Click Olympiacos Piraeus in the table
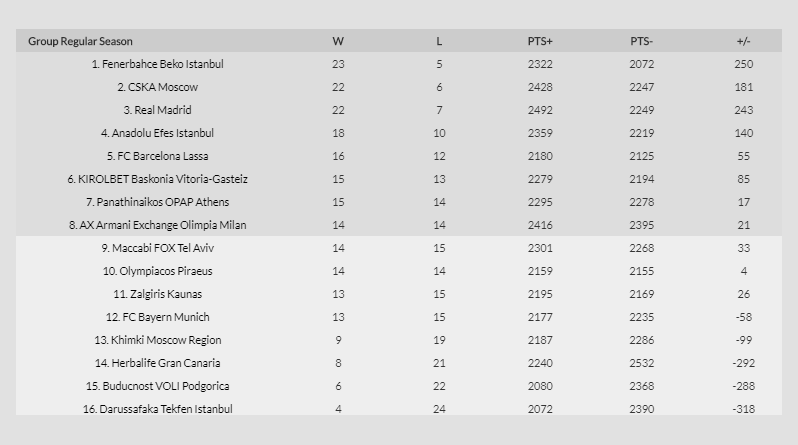 click(157, 271)
